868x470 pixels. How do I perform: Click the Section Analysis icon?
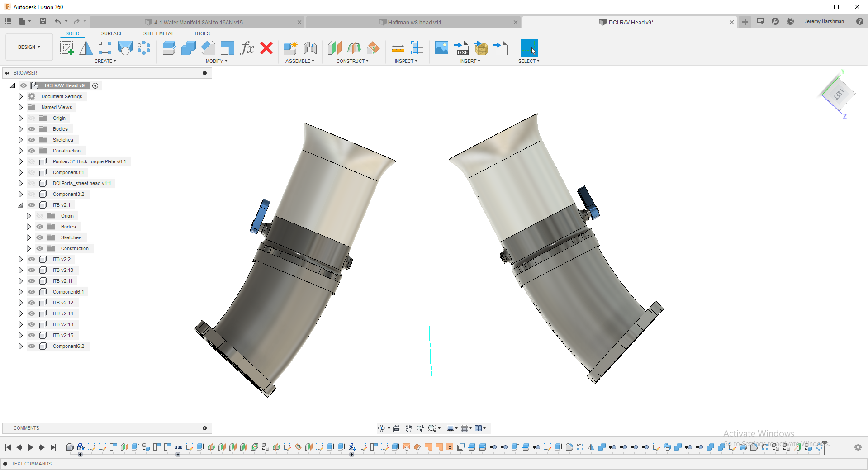(x=417, y=48)
